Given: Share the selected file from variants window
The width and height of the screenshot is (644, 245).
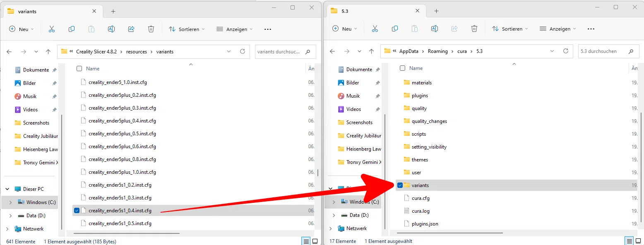Looking at the screenshot, I should (x=131, y=29).
